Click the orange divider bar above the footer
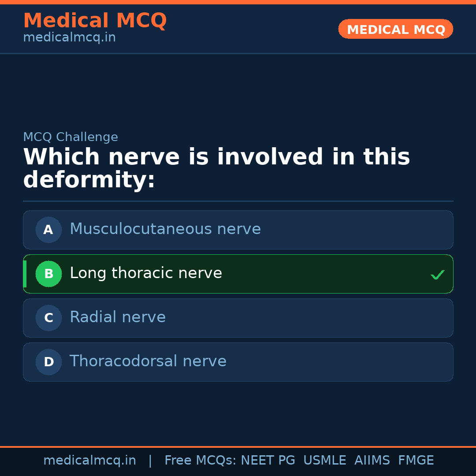 tap(238, 446)
